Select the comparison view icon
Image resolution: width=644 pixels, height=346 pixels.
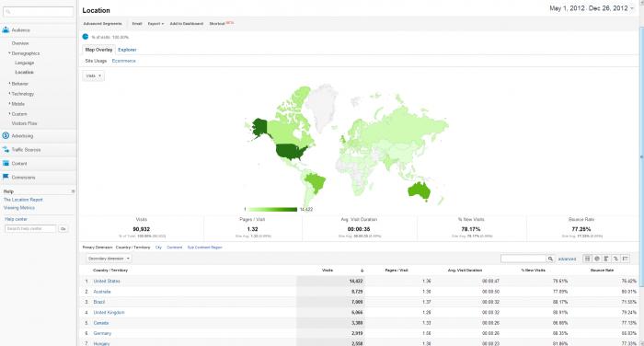(x=615, y=259)
